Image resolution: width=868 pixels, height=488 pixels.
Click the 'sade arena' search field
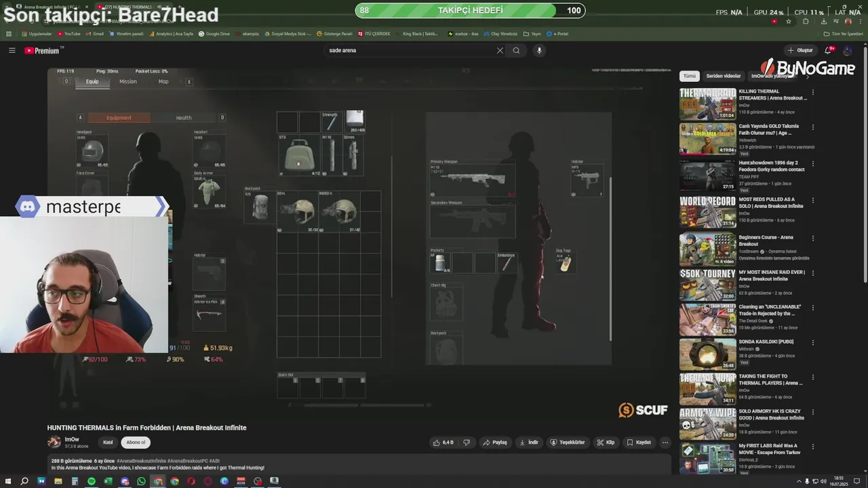pos(410,50)
